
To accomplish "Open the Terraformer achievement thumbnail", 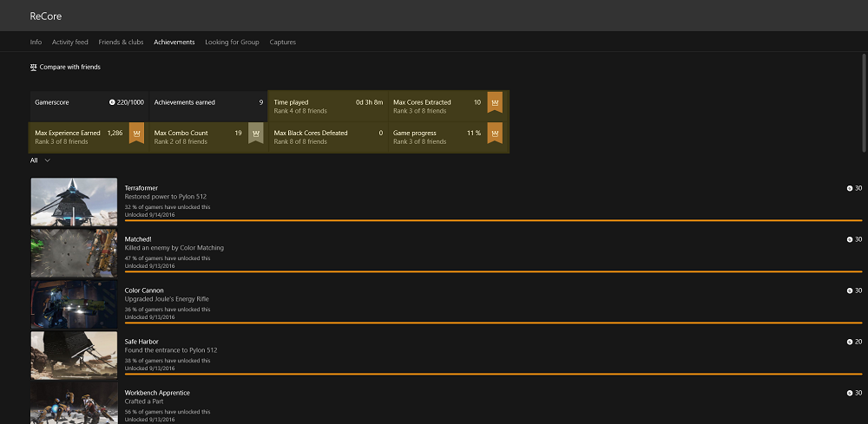I will pos(74,202).
